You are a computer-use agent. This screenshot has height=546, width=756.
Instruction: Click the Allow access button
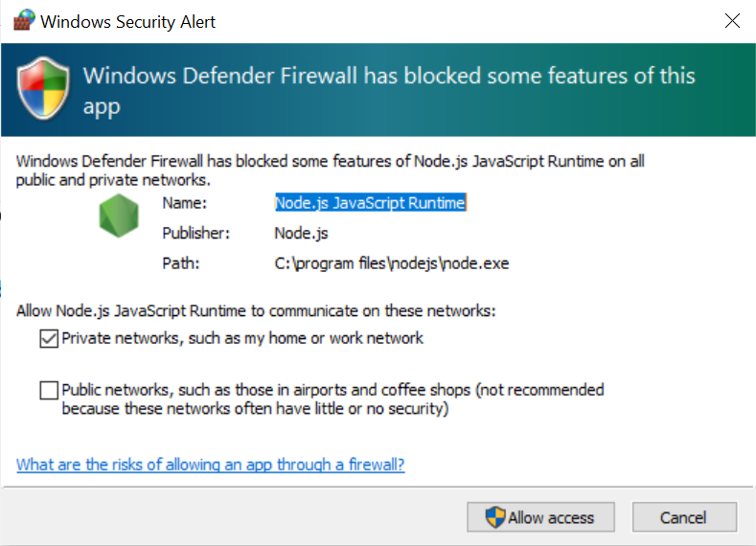[x=540, y=517]
